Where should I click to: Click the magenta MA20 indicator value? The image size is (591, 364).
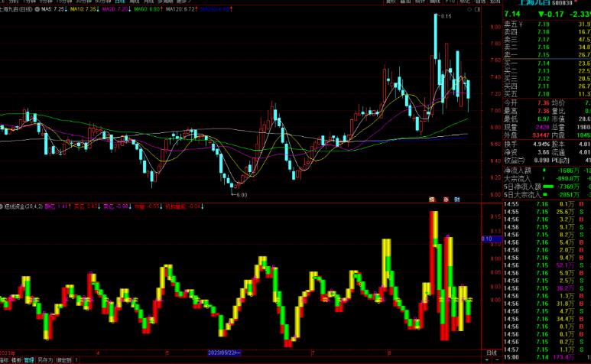pos(116,9)
